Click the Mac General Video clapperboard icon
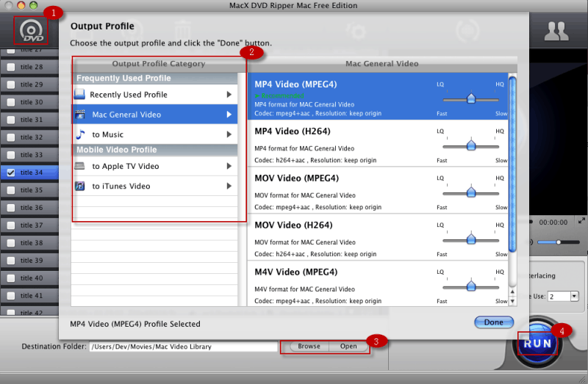588x384 pixels. click(80, 115)
